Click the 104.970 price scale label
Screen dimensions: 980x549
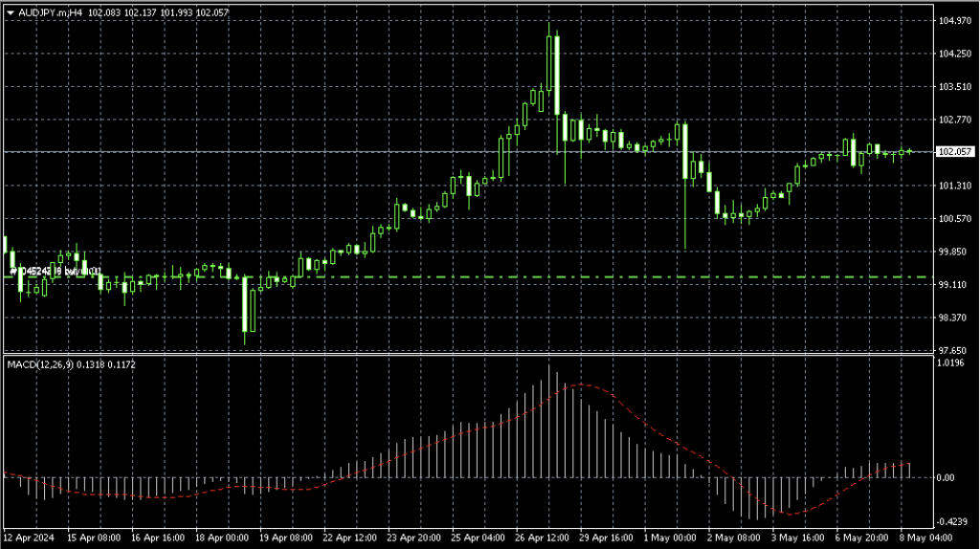click(x=955, y=21)
